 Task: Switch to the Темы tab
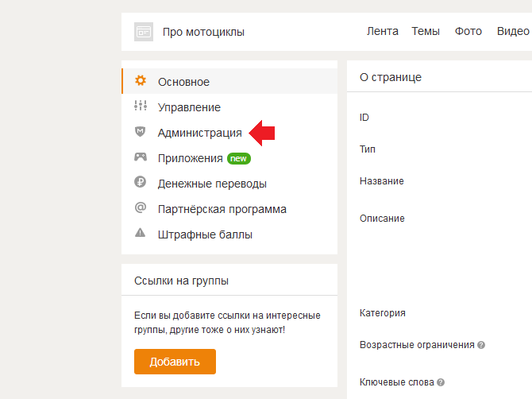coord(426,31)
